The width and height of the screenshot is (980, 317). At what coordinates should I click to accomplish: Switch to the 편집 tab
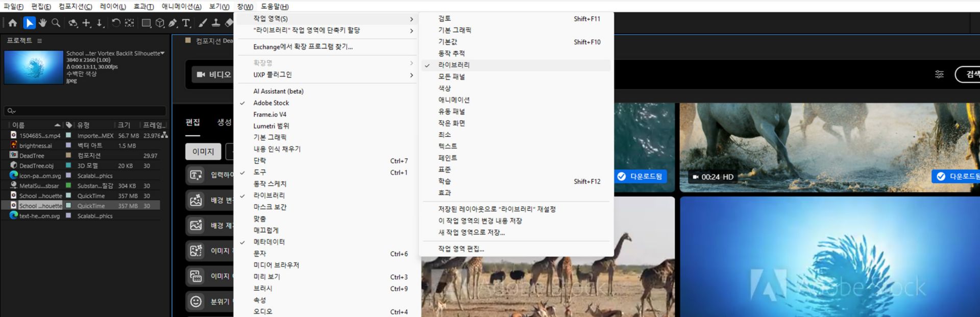pyautogui.click(x=192, y=123)
